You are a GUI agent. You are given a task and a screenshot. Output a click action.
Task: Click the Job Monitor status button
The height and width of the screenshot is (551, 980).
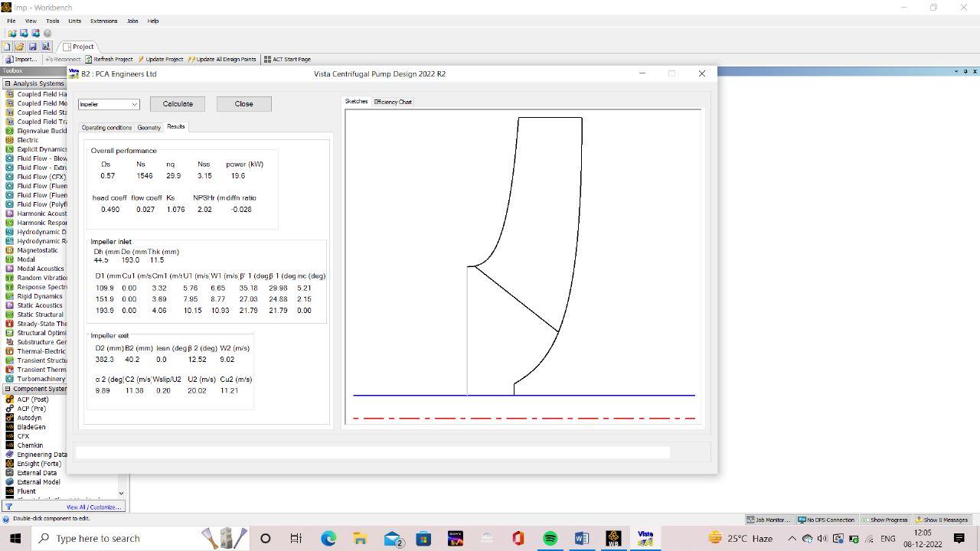click(x=769, y=520)
